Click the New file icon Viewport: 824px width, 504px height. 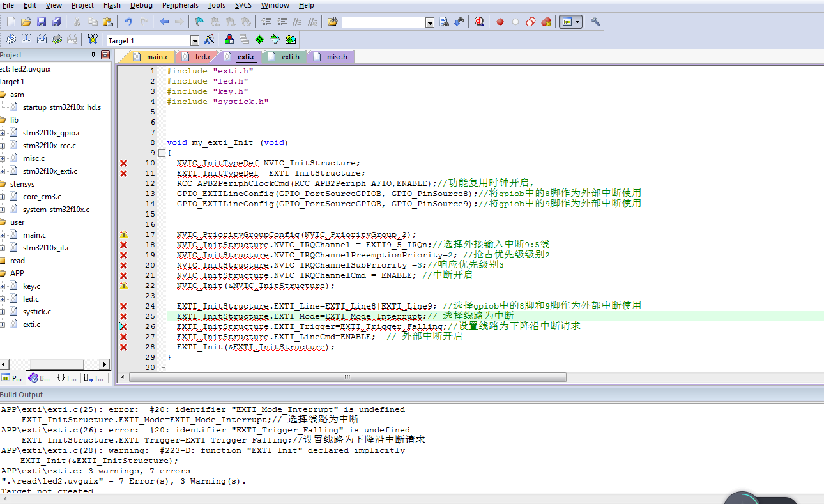(11, 22)
